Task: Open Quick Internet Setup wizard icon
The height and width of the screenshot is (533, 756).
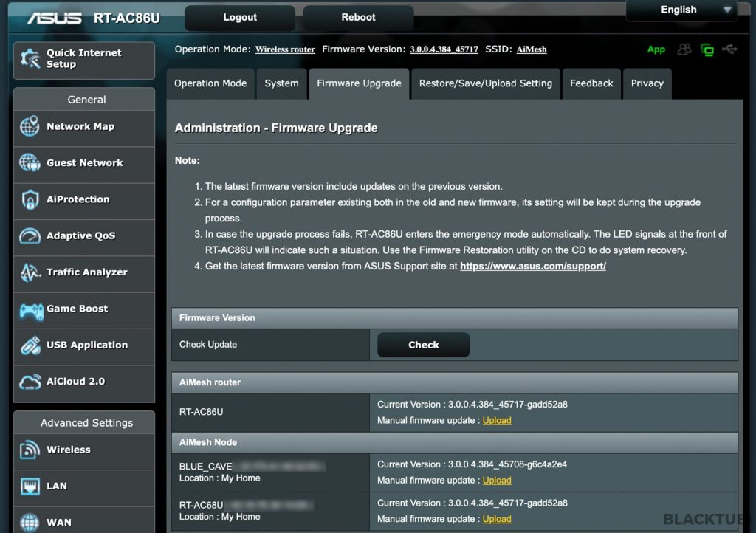Action: pos(30,59)
